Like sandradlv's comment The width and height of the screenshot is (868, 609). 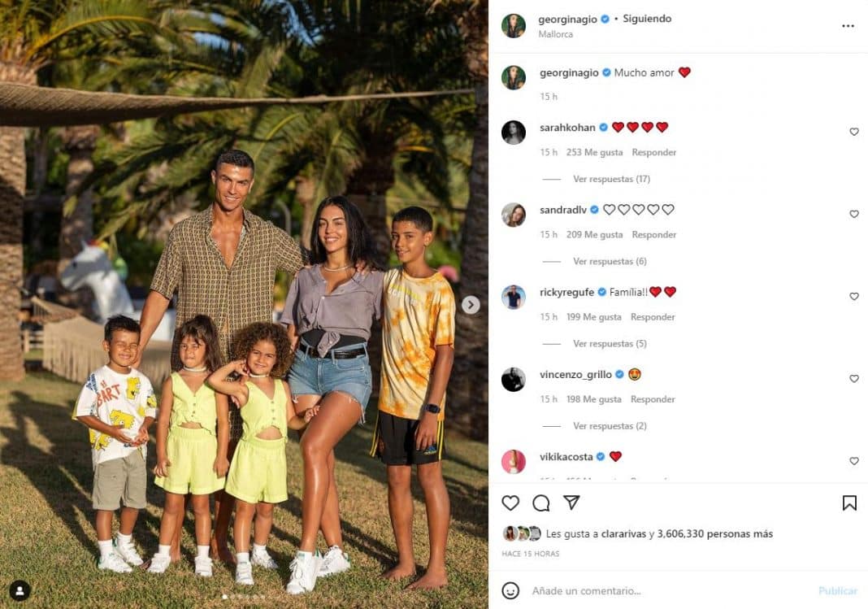point(854,214)
